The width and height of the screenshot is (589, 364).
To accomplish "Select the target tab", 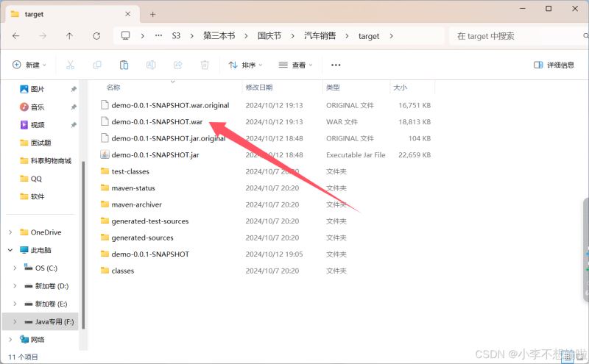I will (x=72, y=14).
